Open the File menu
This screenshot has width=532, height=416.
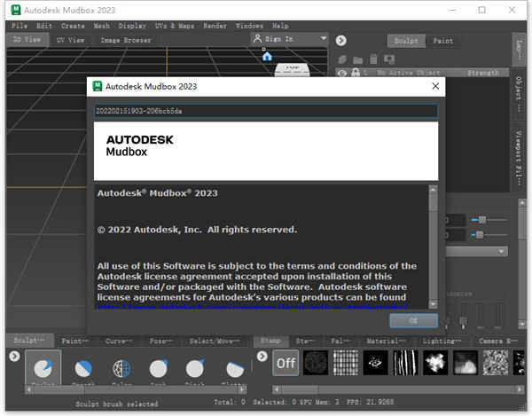point(20,26)
